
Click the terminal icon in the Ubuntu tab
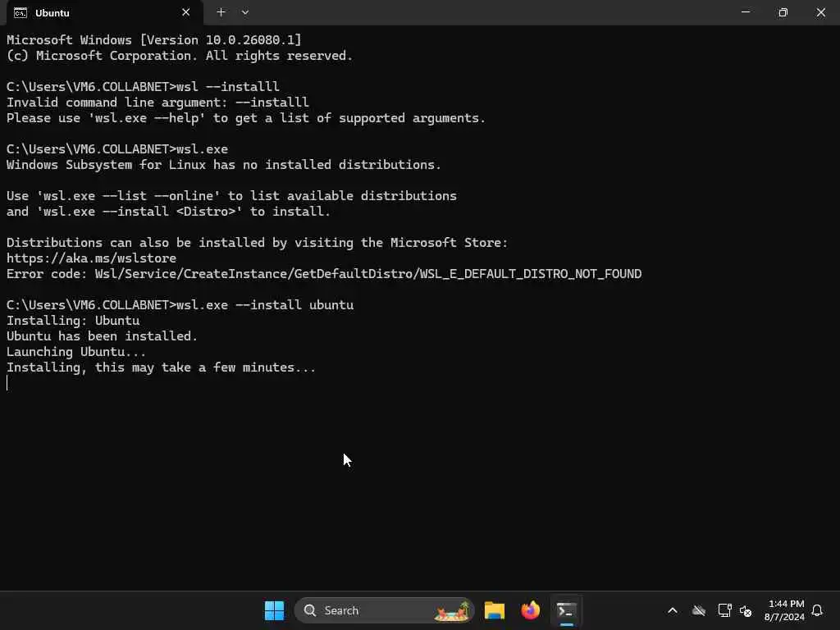click(x=21, y=13)
